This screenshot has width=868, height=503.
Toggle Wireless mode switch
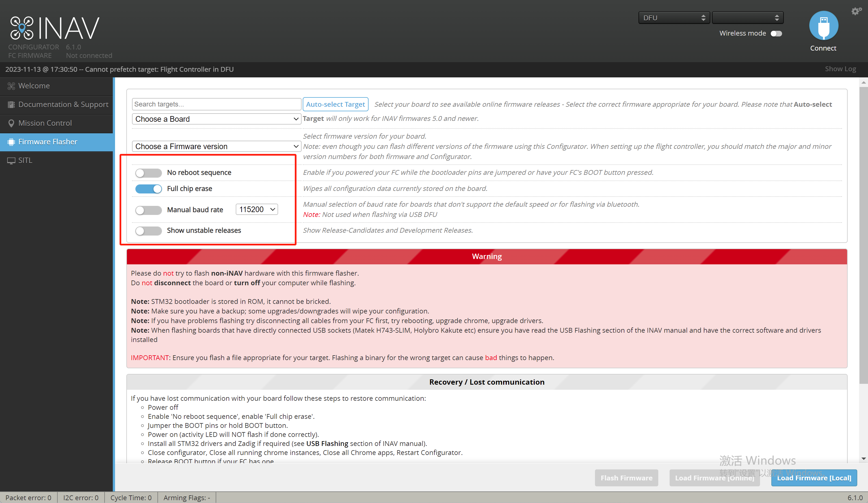776,33
